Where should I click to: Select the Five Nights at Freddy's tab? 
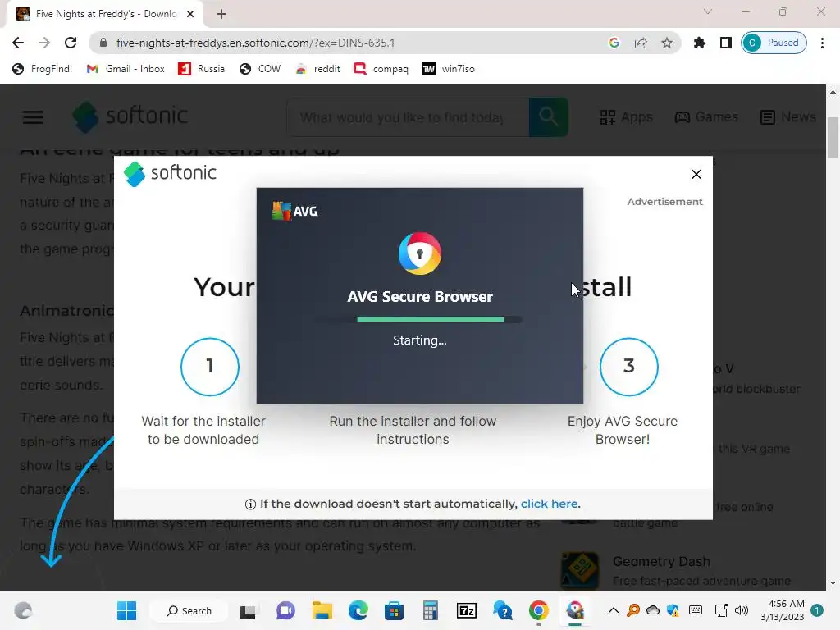click(x=105, y=15)
